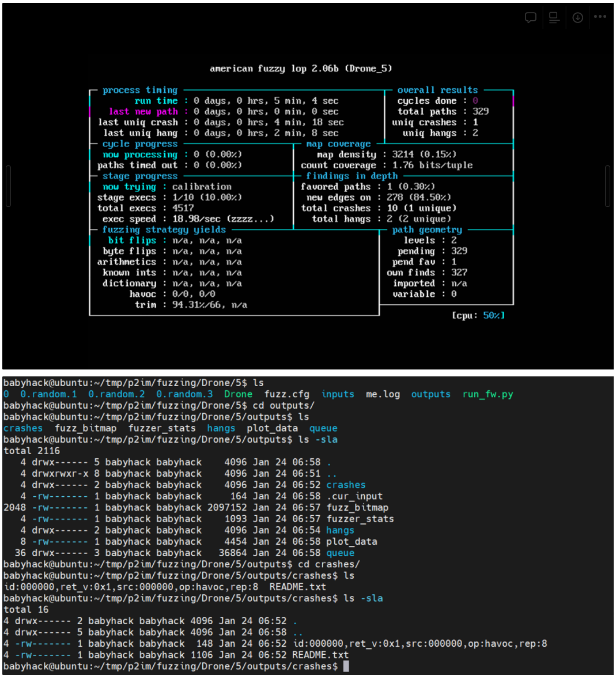Click the run time value '5 min, 4 sec'
This screenshot has height=679, width=616.
306,101
